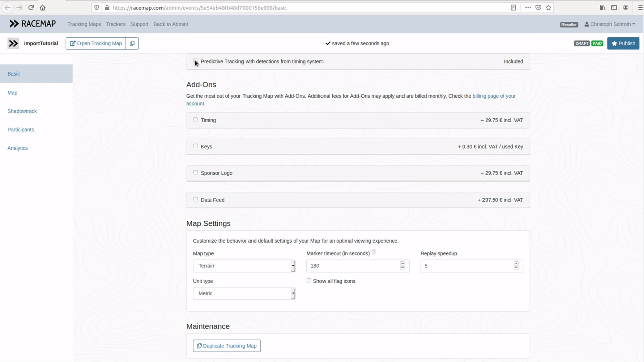Viewport: 644px width, 362px height.
Task: Click the ImportTutorial event arrow logo
Action: pyautogui.click(x=13, y=43)
